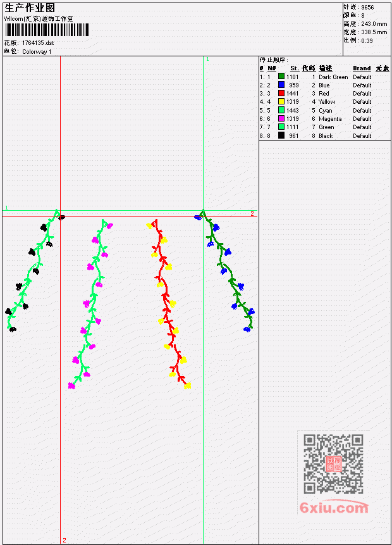Click stitch count 1319 in Magenta row
Viewport: 392px width, 545px height.
[x=292, y=119]
